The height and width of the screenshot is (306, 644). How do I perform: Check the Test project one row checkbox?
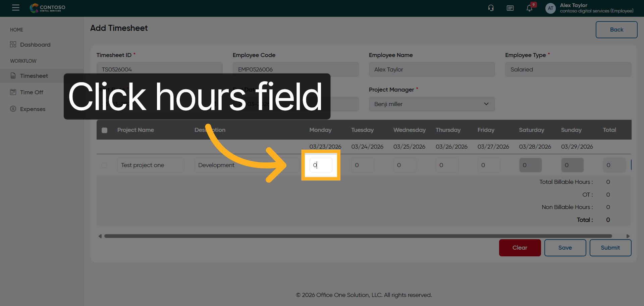104,165
